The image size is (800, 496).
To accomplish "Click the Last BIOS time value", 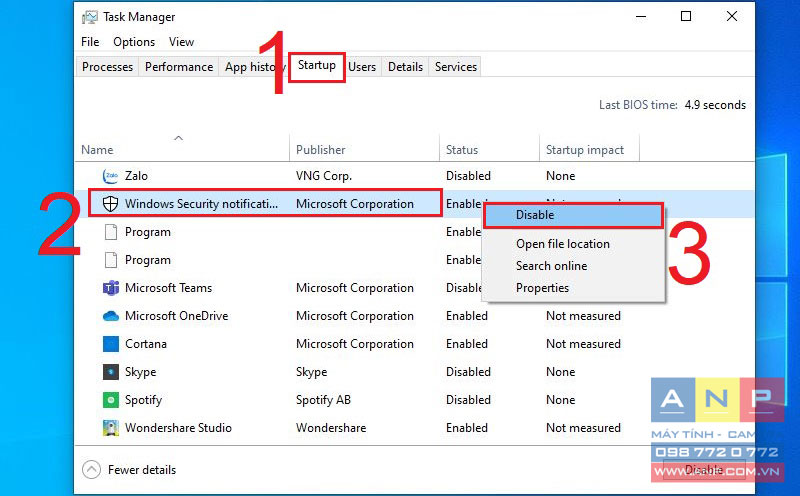I will click(x=715, y=105).
